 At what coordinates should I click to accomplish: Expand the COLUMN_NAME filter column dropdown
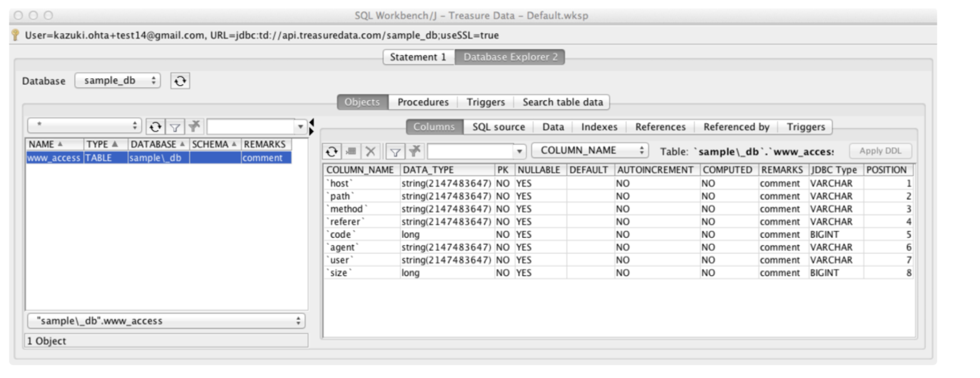pos(590,151)
